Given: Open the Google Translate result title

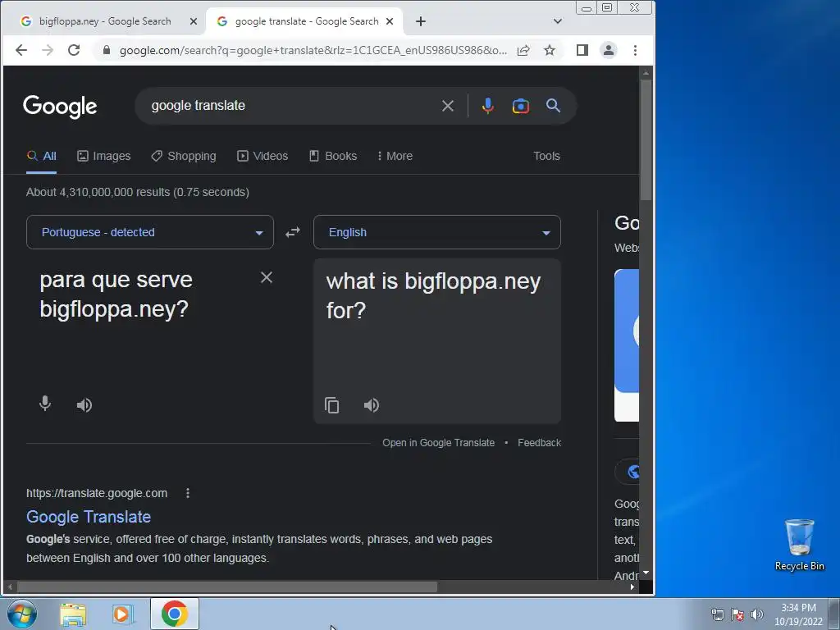Looking at the screenshot, I should coord(89,517).
